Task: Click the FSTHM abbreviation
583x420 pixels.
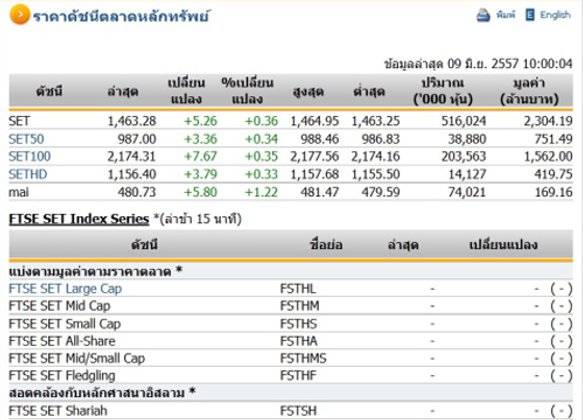Action: click(x=300, y=306)
